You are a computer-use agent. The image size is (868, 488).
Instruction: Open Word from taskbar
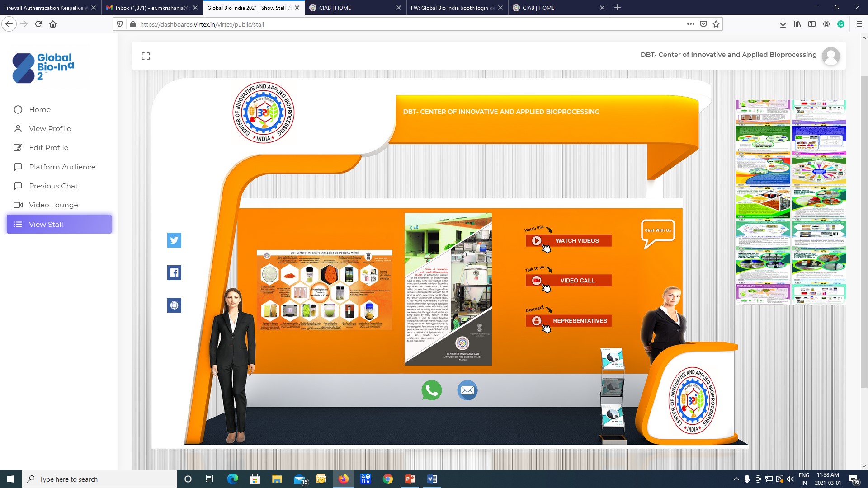(432, 479)
